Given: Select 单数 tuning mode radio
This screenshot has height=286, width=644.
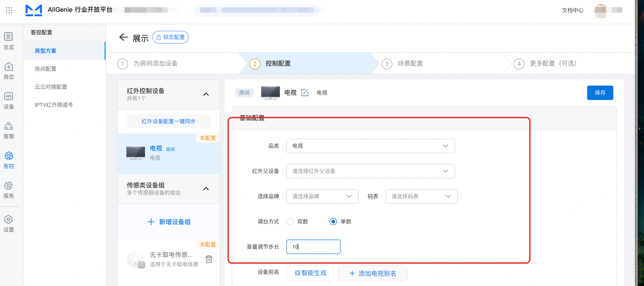Looking at the screenshot, I should click(x=333, y=222).
